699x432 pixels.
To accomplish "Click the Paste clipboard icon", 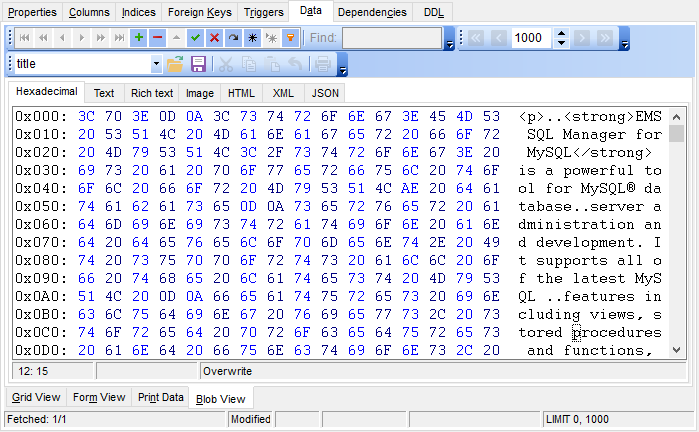I will tap(272, 64).
